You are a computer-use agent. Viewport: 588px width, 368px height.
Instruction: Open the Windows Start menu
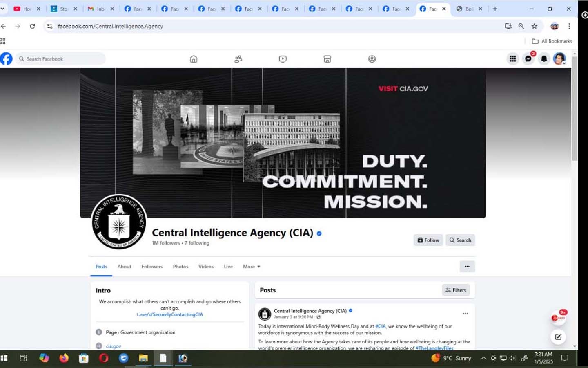(x=4, y=358)
